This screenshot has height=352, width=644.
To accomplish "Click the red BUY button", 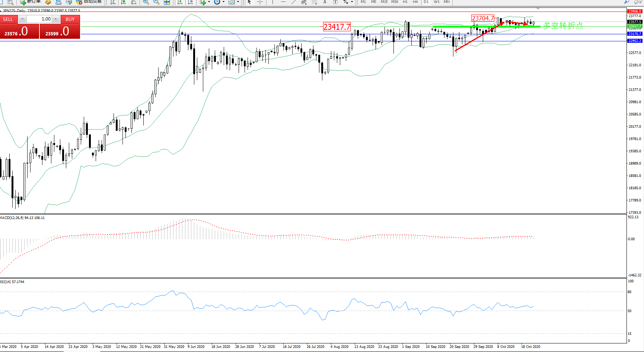I will click(70, 19).
